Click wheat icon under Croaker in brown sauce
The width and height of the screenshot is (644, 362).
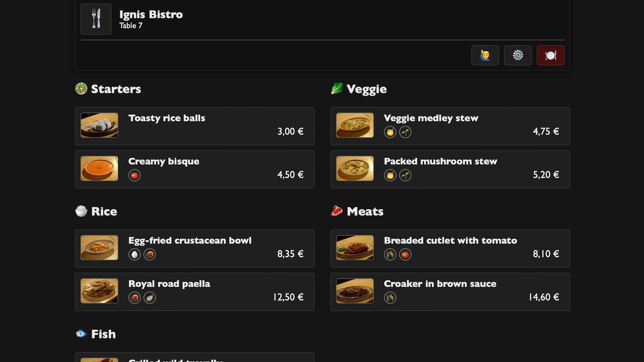point(390,298)
